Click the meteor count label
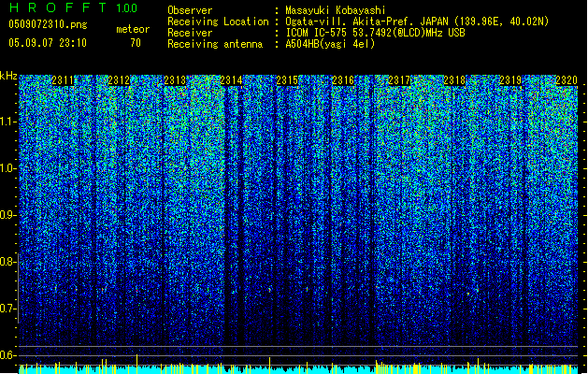Image resolution: width=588 pixels, height=374 pixels. (133, 29)
